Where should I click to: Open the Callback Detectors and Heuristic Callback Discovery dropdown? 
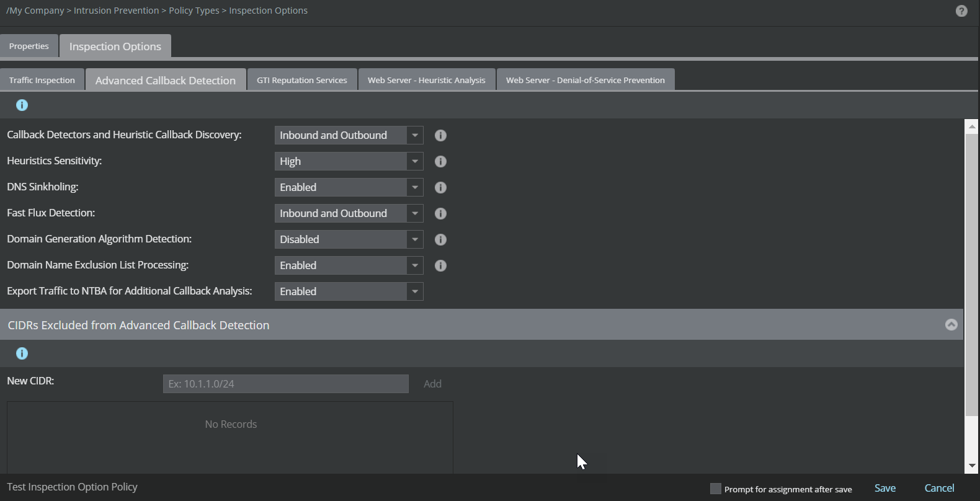point(349,135)
